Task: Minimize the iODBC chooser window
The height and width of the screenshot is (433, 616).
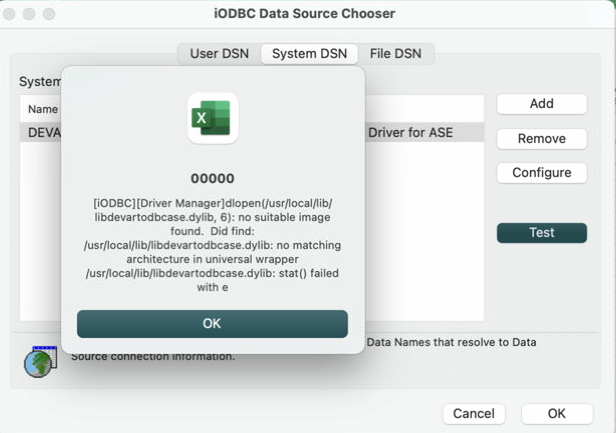Action: [29, 14]
